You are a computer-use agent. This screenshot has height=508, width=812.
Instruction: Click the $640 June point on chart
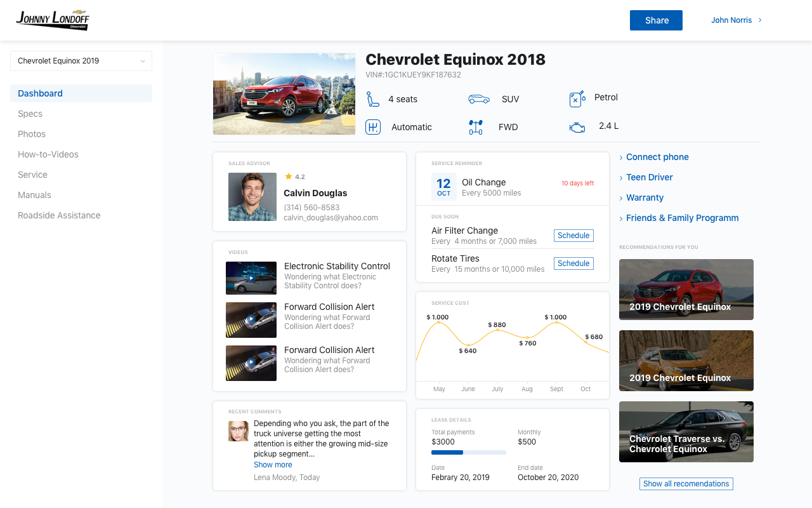[468, 345]
